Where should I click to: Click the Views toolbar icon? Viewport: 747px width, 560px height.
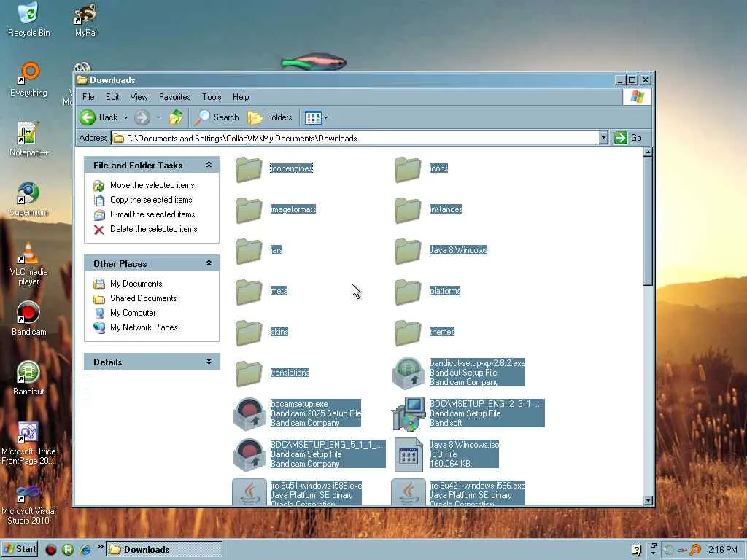point(313,117)
